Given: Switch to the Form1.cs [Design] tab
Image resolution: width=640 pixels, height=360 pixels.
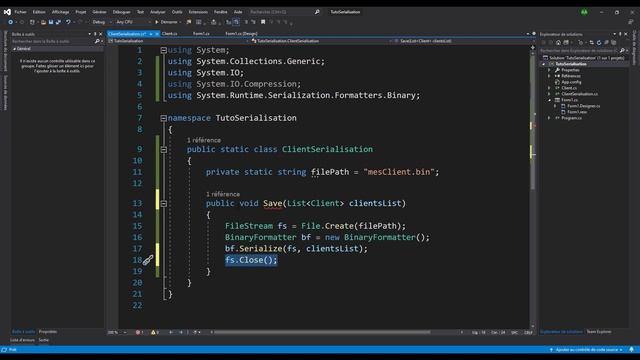Looking at the screenshot, I should tap(241, 33).
